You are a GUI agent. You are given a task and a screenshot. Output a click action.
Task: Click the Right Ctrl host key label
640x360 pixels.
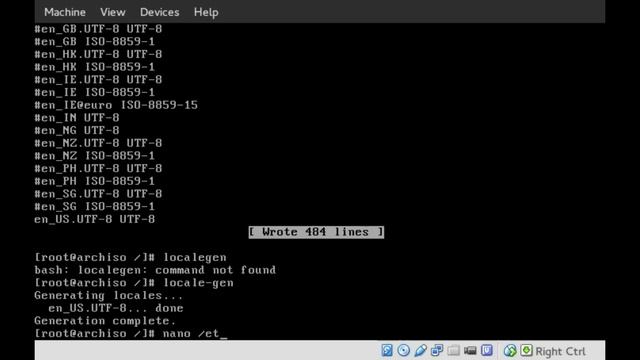[x=560, y=351]
